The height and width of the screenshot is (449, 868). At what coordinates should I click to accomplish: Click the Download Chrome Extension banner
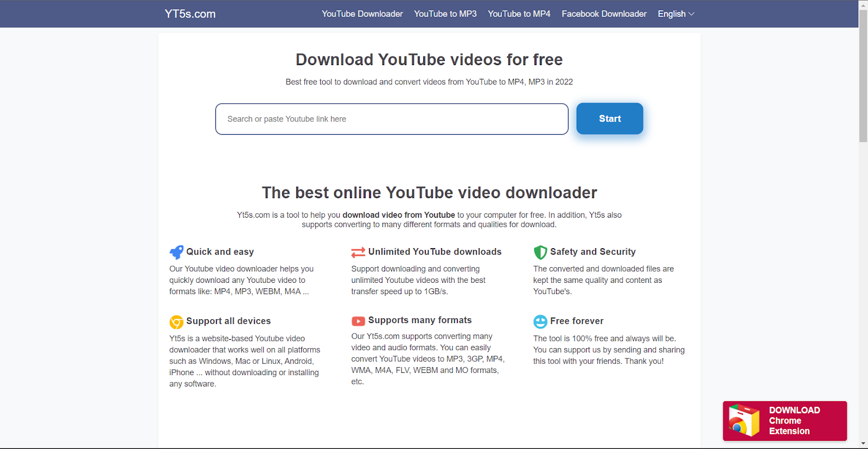[x=785, y=421]
